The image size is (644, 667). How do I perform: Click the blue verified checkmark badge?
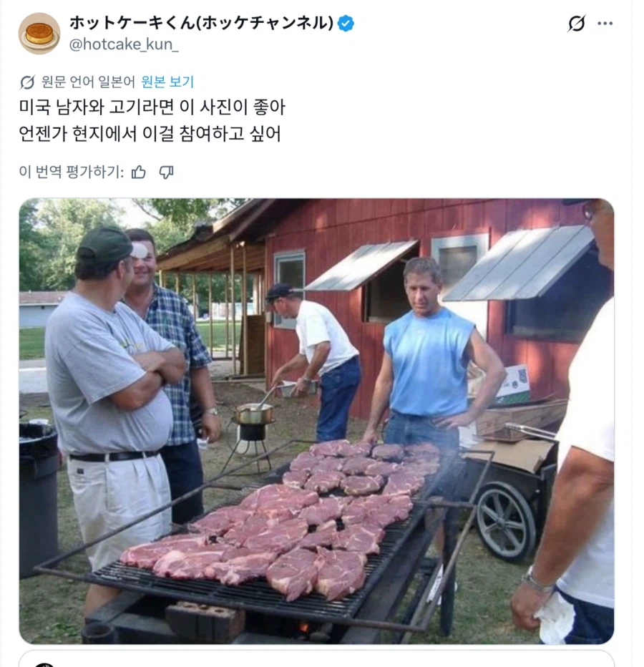(x=346, y=22)
